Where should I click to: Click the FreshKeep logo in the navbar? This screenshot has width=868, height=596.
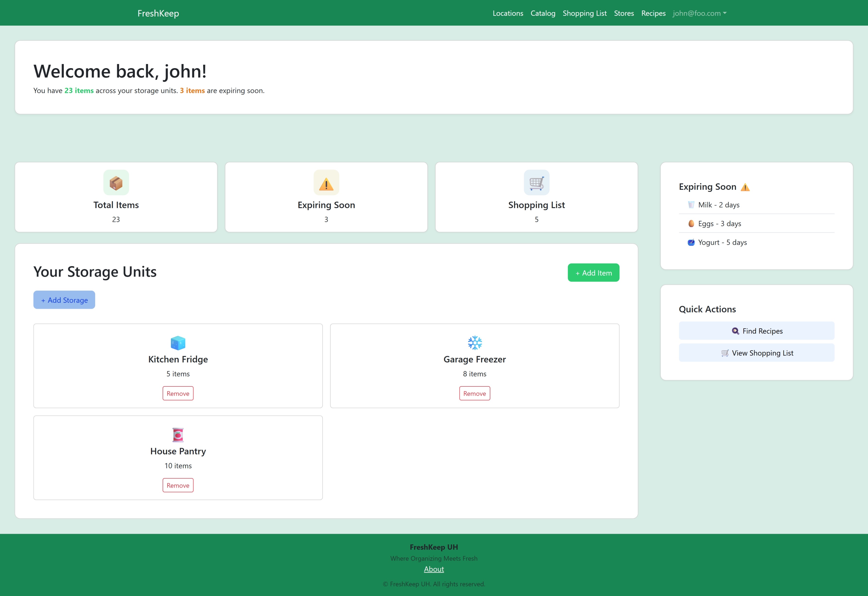click(158, 13)
